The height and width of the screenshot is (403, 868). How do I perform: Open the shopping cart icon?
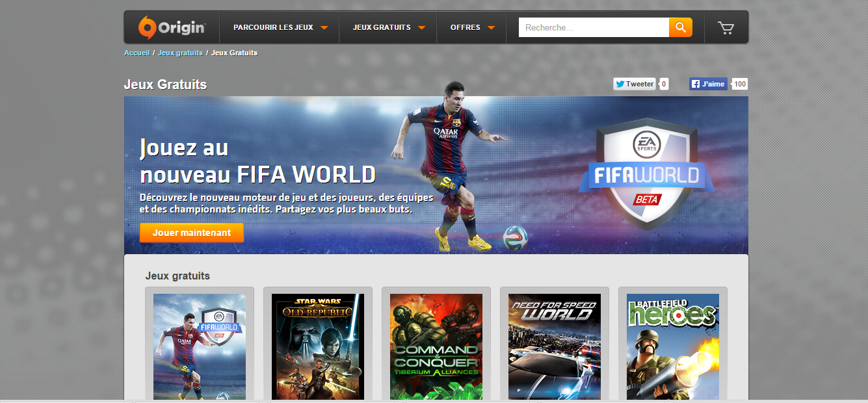pos(726,27)
